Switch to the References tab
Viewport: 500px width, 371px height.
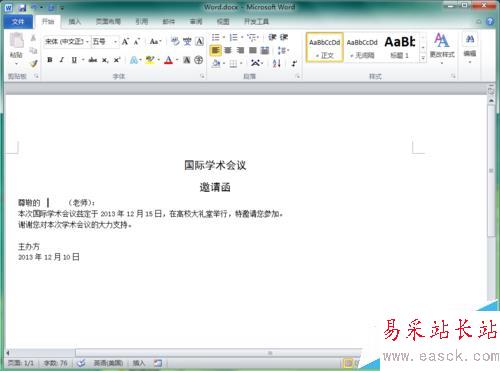click(x=142, y=22)
